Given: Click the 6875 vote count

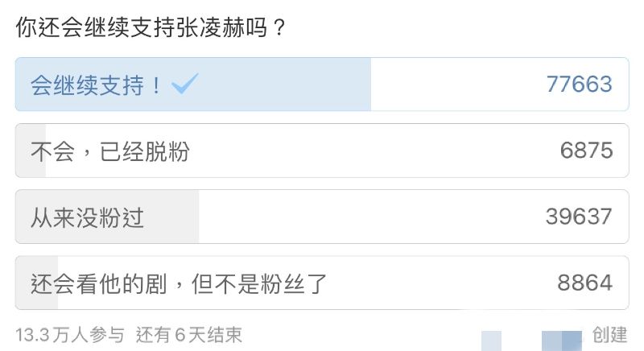Looking at the screenshot, I should pos(587,151).
